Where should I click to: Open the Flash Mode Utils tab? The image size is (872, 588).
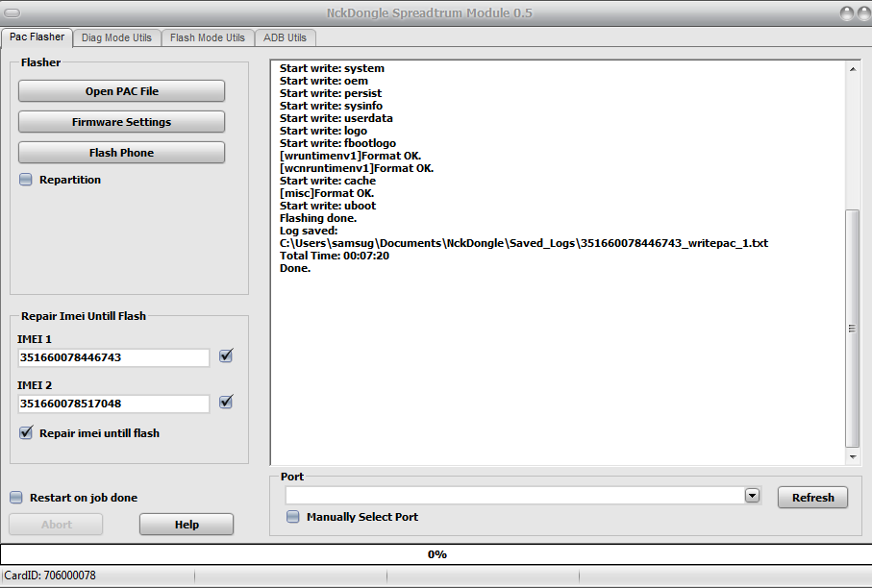point(208,37)
